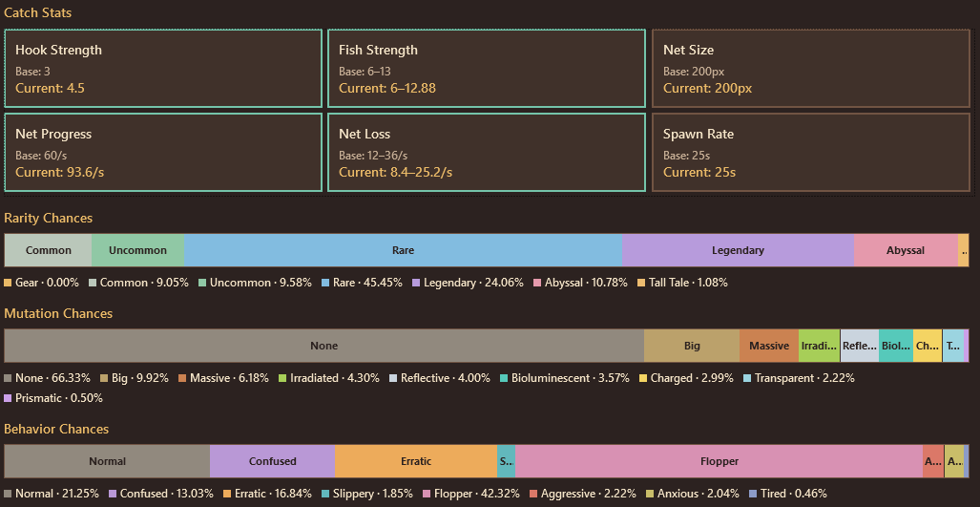The width and height of the screenshot is (980, 507).
Task: Select the Rare 45.45% legend entry
Action: [362, 283]
